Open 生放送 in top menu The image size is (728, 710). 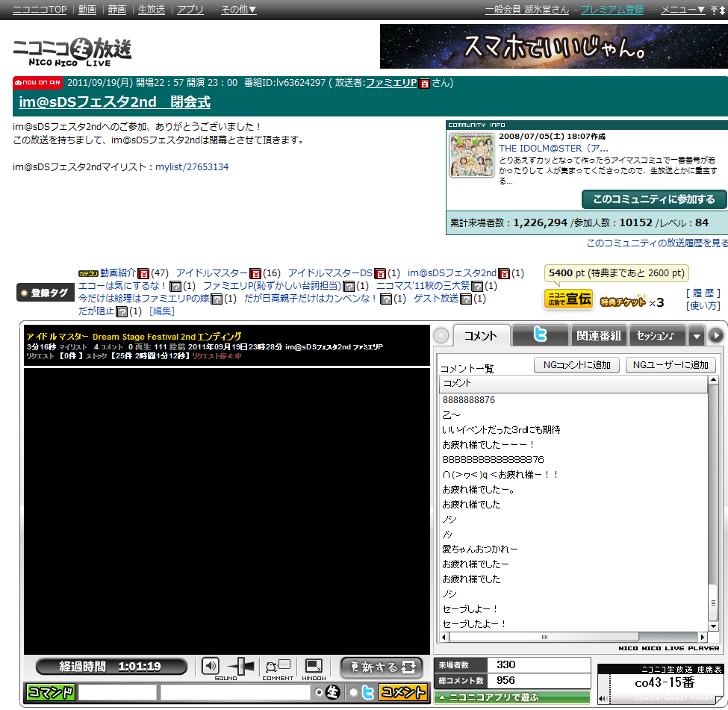(152, 10)
